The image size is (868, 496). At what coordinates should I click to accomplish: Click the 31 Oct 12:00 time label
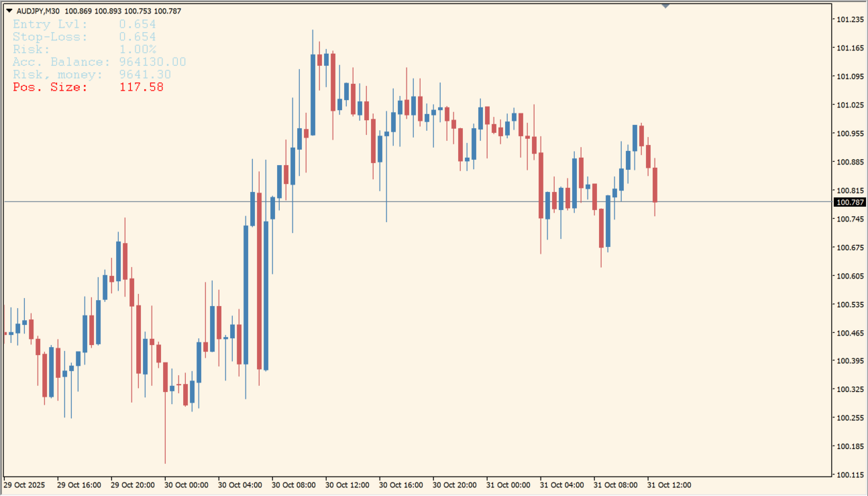click(669, 485)
